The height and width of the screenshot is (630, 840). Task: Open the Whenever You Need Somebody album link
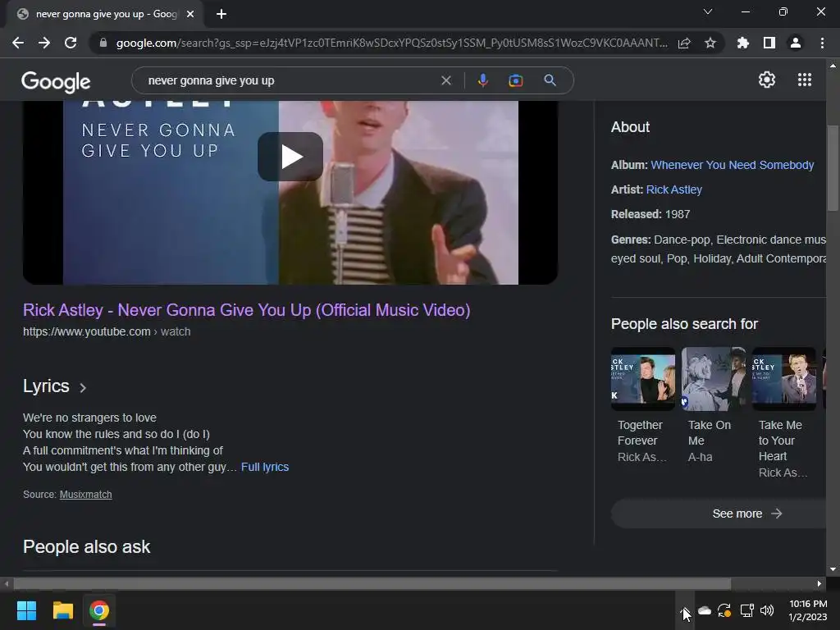point(733,165)
